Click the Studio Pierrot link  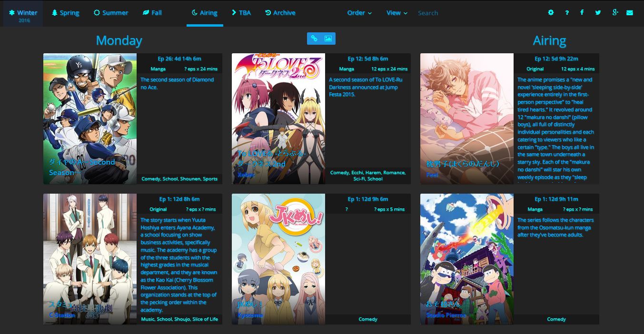(x=445, y=315)
